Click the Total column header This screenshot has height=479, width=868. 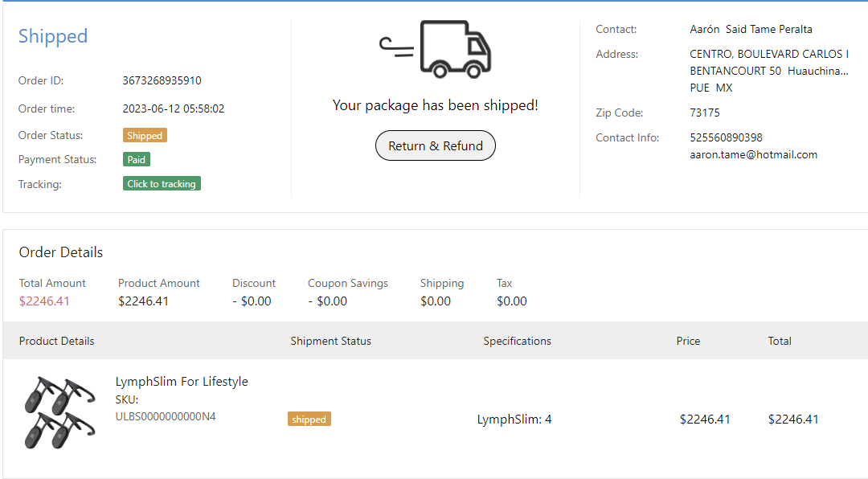780,341
